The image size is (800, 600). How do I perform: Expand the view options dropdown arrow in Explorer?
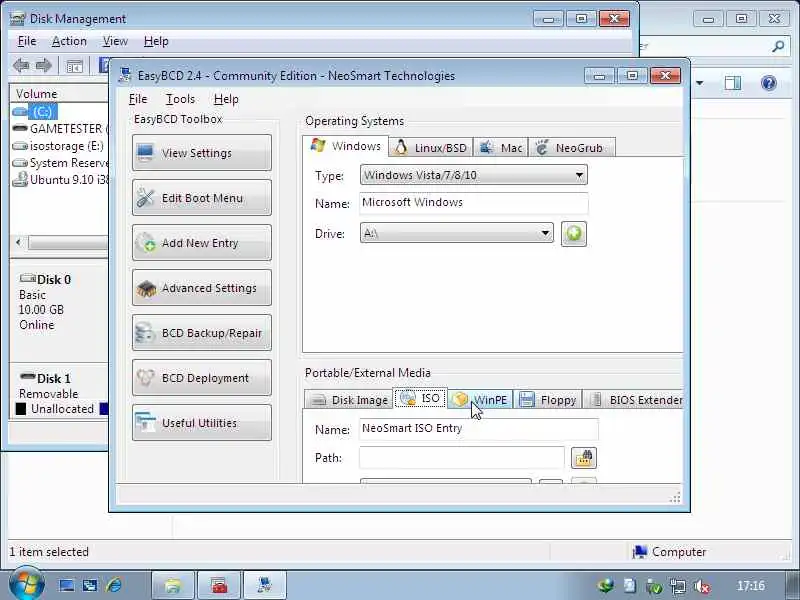699,83
